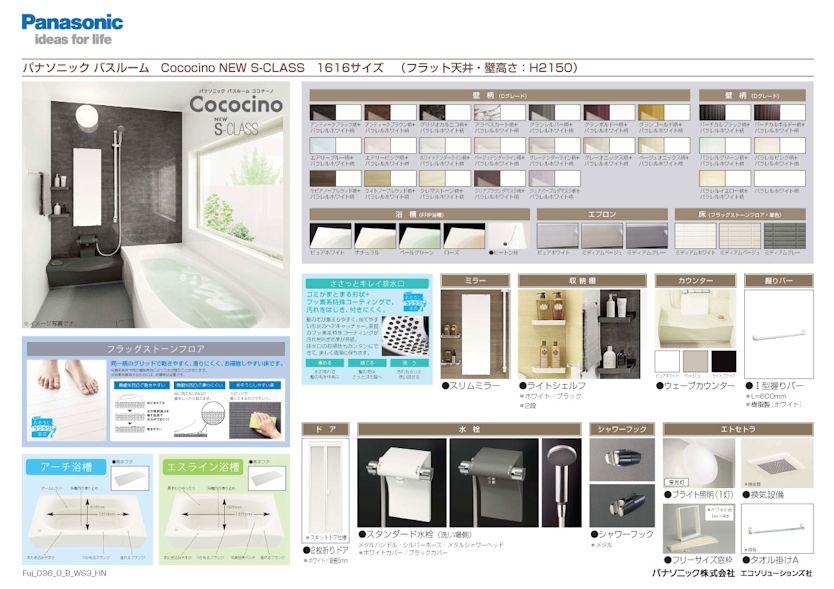Click the アーチ浴槽 heading label
The height and width of the screenshot is (589, 834).
tap(66, 467)
